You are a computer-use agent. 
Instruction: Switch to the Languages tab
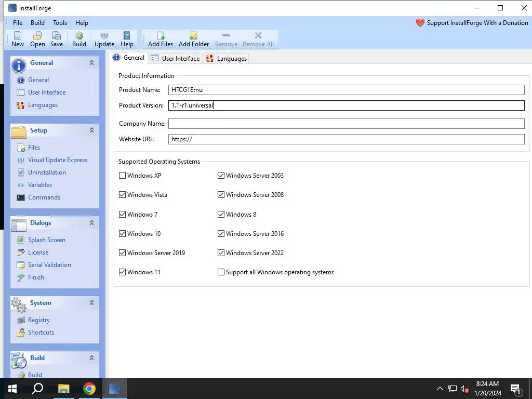[227, 59]
